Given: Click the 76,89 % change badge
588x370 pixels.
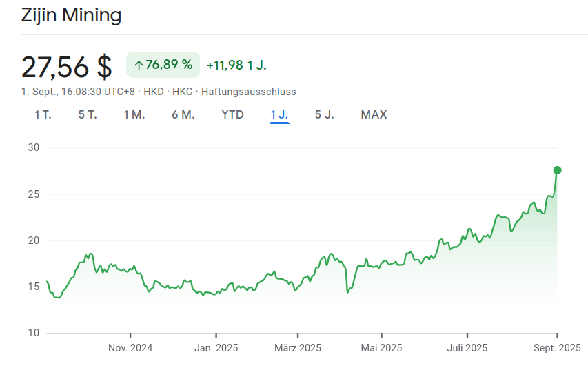Looking at the screenshot, I should coord(163,65).
